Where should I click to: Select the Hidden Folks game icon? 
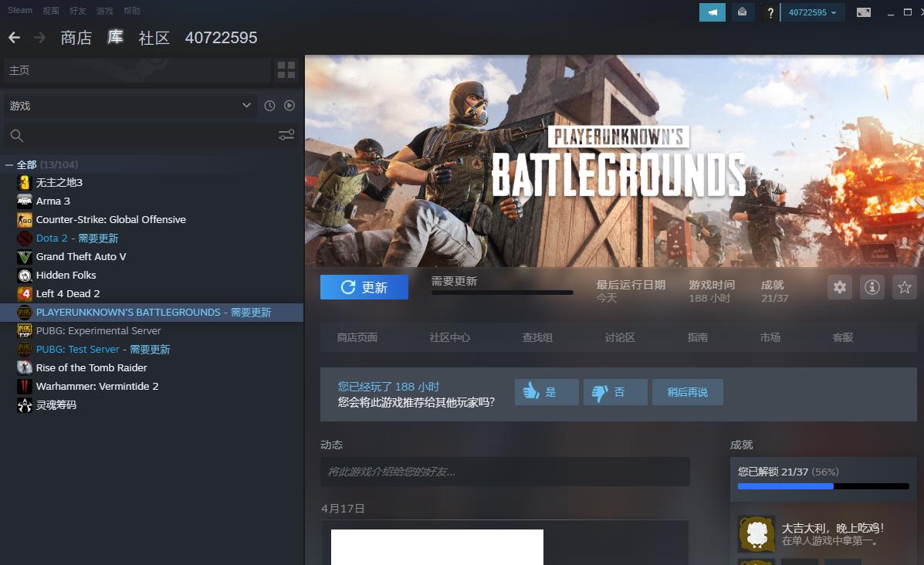(24, 275)
